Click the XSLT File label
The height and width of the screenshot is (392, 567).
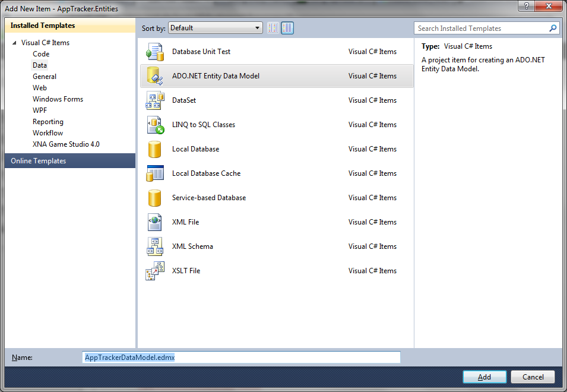point(186,271)
